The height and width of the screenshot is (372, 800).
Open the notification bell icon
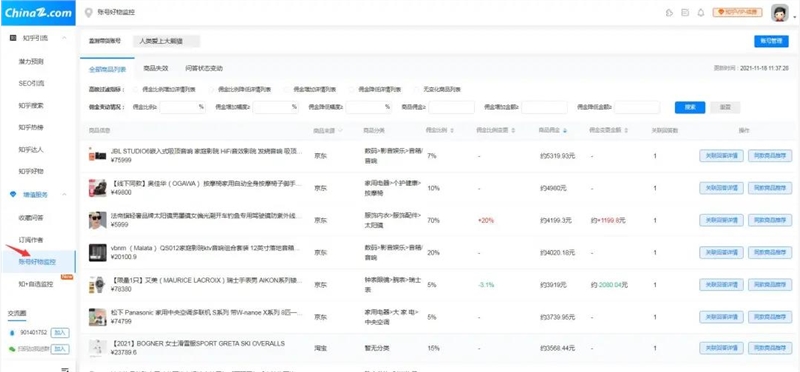tap(701, 12)
